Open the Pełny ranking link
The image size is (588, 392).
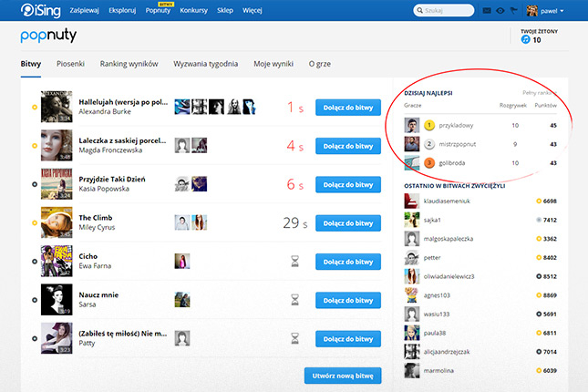click(540, 93)
